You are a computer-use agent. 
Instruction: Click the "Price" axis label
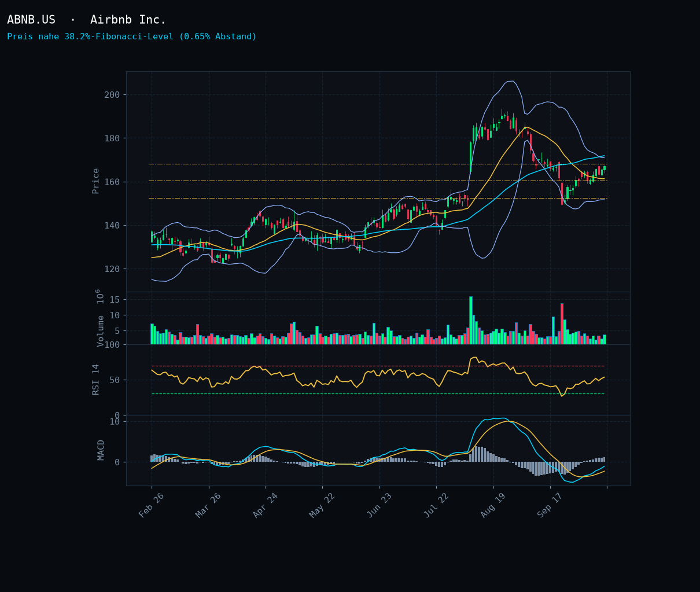tap(96, 181)
